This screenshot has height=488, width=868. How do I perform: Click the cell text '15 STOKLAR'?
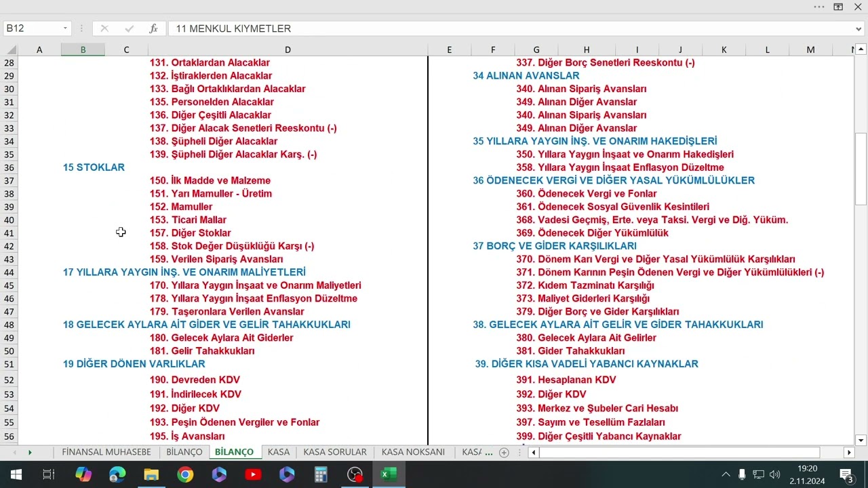click(94, 167)
